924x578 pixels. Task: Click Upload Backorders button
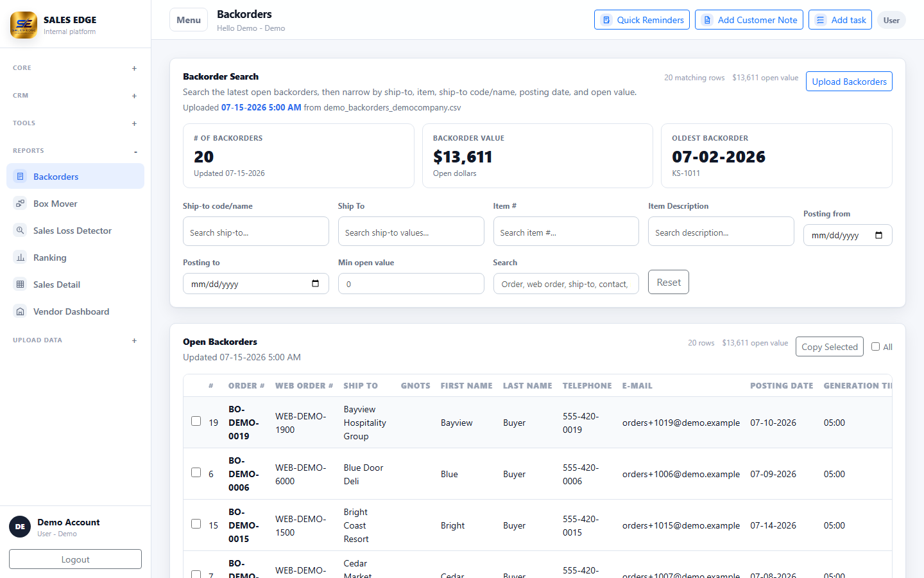point(849,82)
